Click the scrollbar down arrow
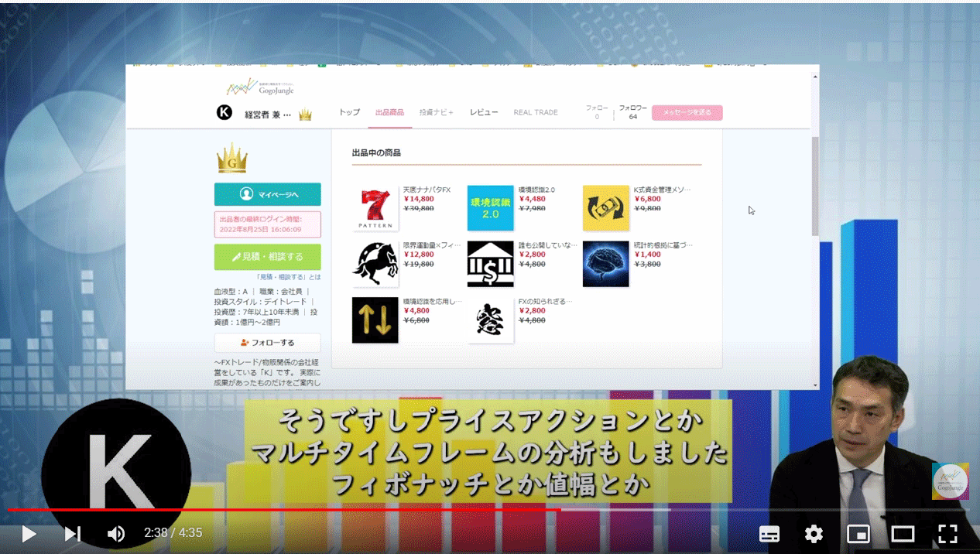The width and height of the screenshot is (980, 554). (814, 385)
